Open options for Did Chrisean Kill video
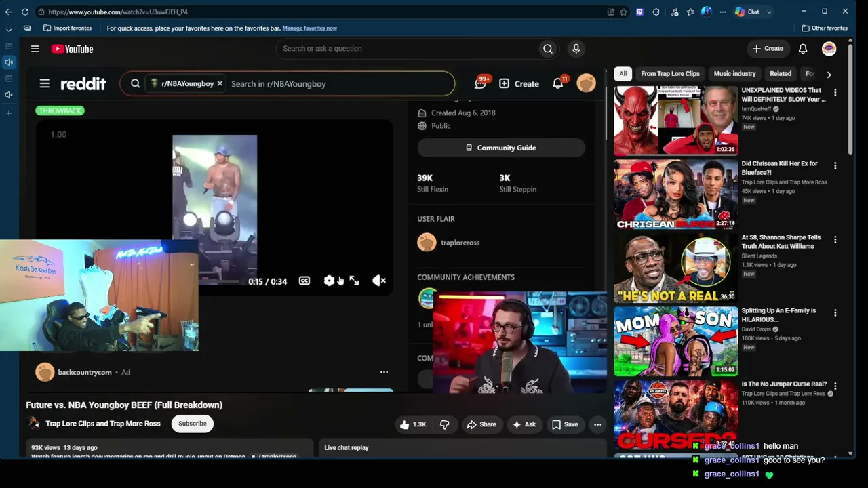This screenshot has width=868, height=488. point(835,166)
